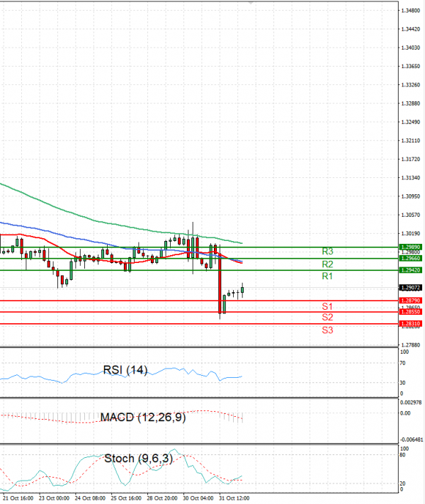This screenshot has height=504, width=425.
Task: Select the red 1.28310 price tag
Action: point(411,324)
